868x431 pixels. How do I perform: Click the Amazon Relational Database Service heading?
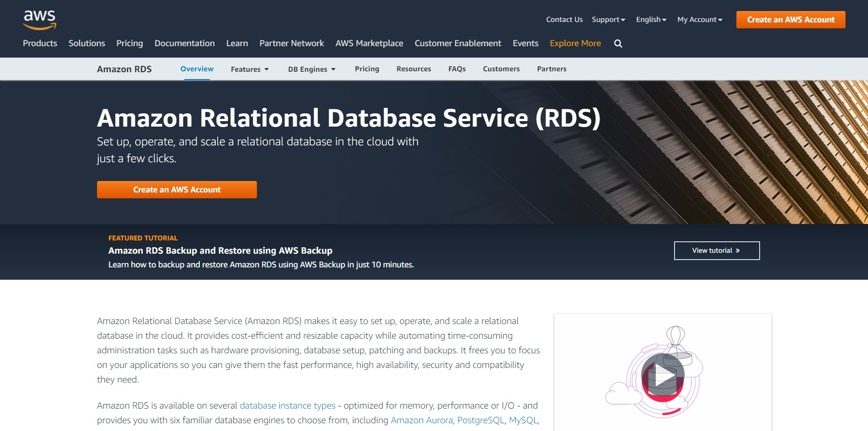(348, 118)
